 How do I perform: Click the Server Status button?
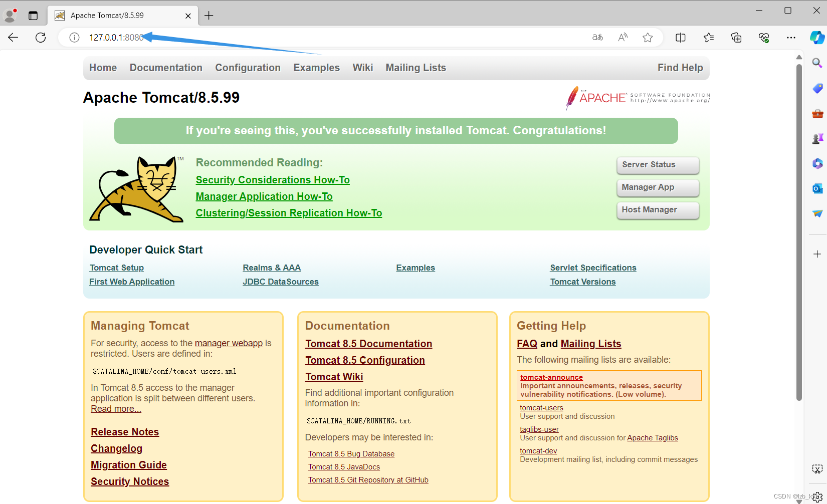pyautogui.click(x=658, y=165)
